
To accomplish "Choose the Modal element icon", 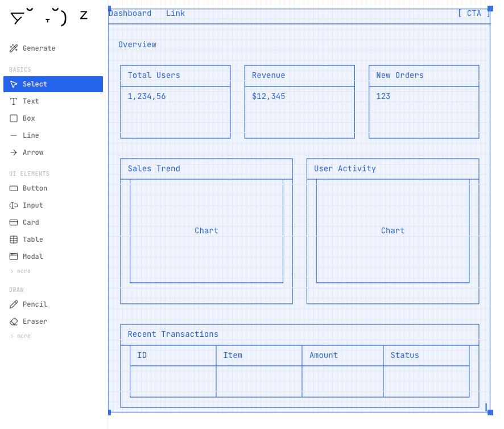I will pos(14,257).
